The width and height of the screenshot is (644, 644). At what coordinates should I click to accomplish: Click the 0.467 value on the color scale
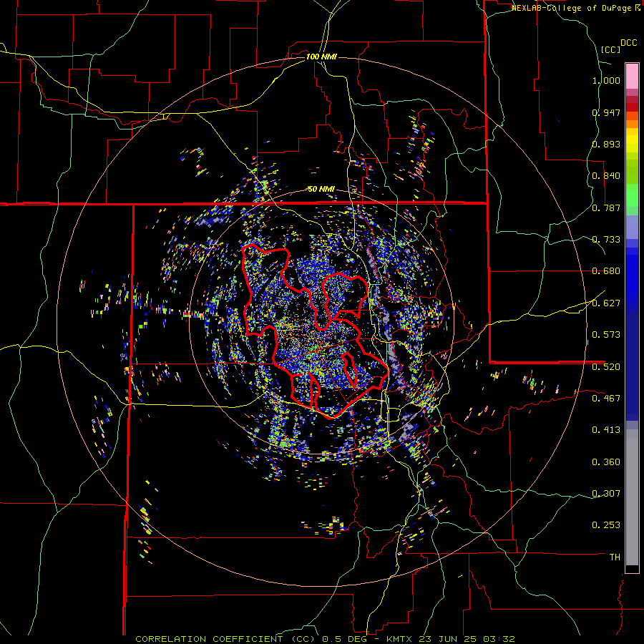point(606,399)
